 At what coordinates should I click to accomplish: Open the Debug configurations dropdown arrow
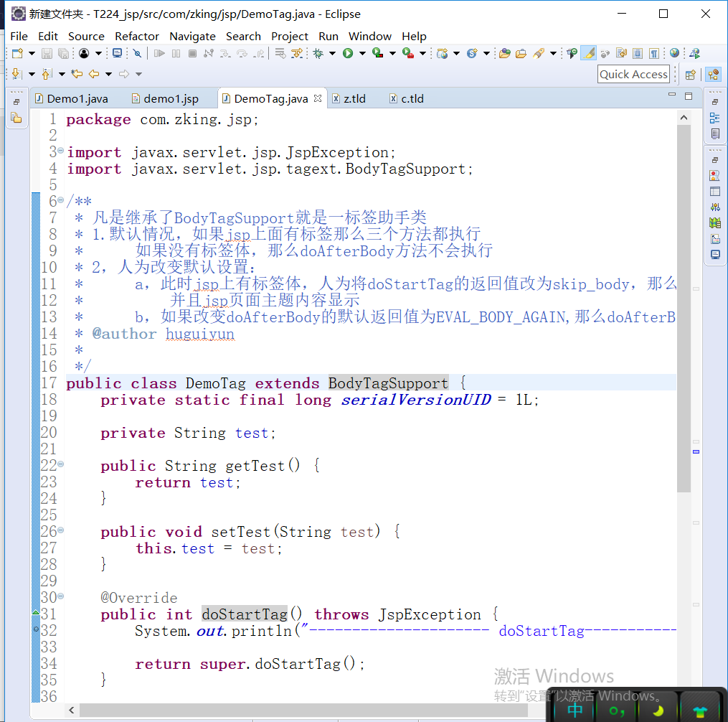[332, 53]
